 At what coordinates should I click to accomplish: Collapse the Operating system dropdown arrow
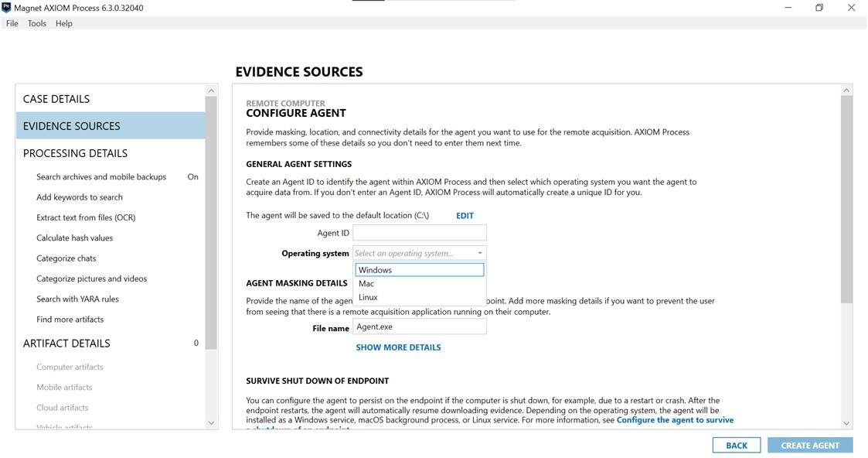(481, 252)
